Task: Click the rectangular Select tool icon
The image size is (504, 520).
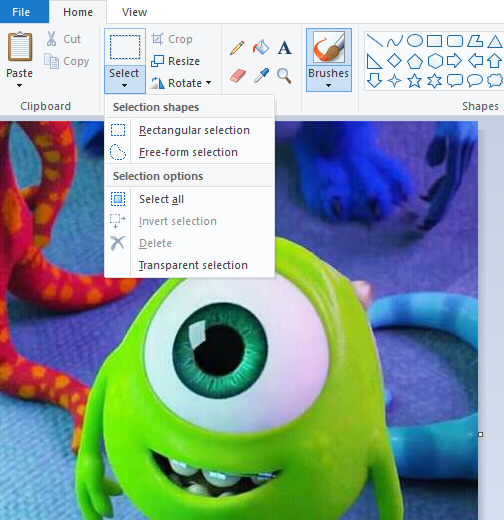Action: (125, 47)
